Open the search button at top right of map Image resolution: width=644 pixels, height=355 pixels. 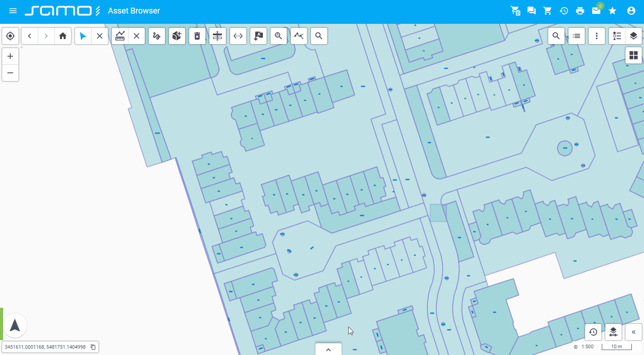[x=556, y=36]
